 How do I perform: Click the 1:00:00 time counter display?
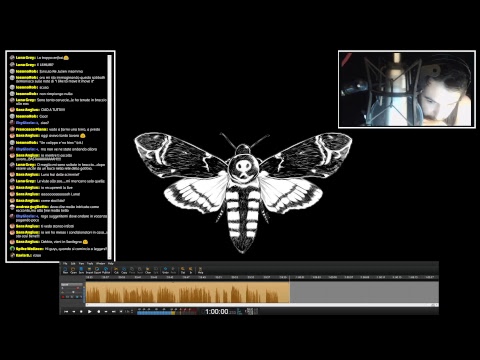point(217,312)
